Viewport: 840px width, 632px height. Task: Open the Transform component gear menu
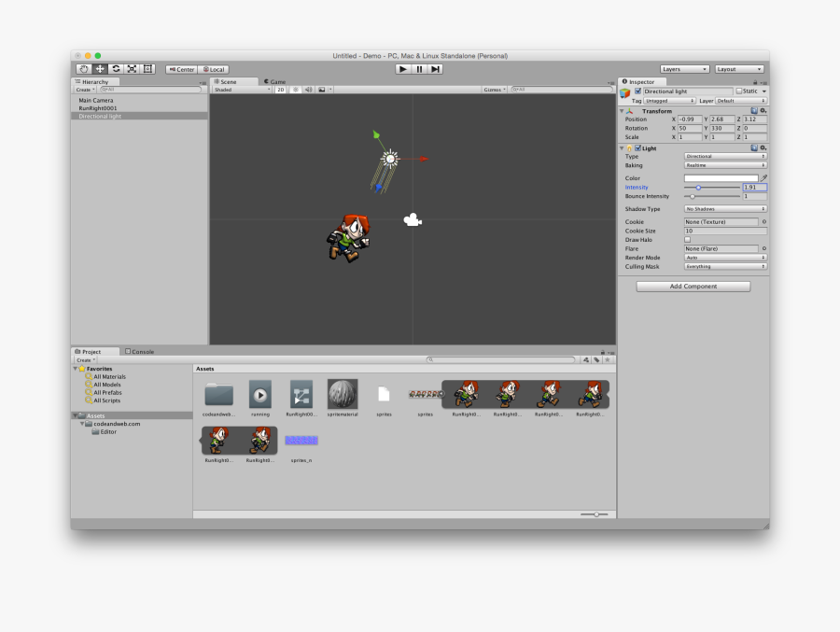point(763,110)
